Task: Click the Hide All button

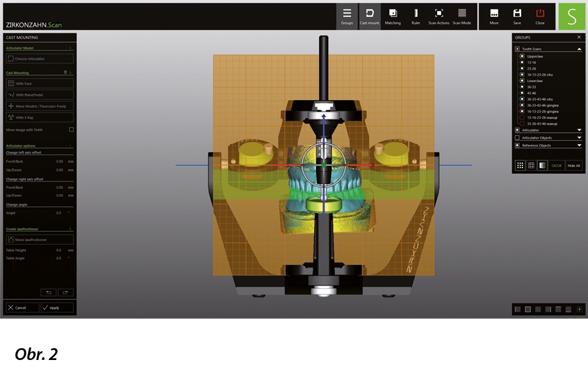Action: (x=574, y=166)
